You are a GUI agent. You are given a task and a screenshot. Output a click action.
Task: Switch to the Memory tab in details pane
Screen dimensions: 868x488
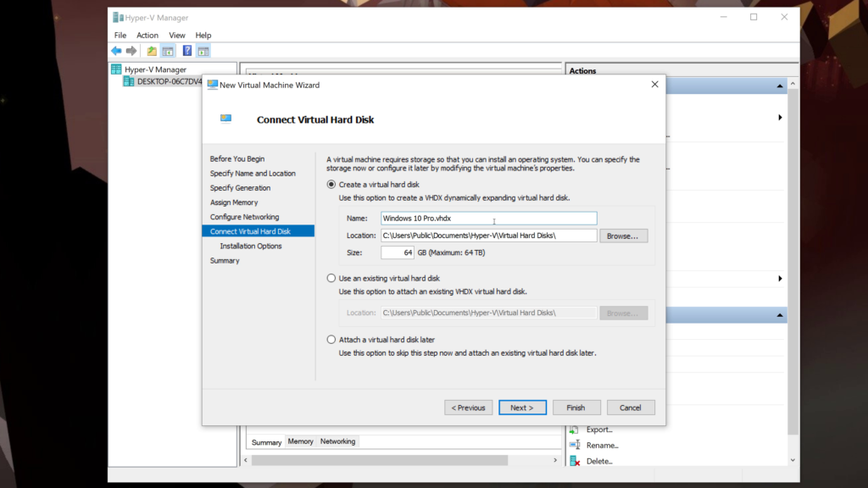(x=301, y=441)
